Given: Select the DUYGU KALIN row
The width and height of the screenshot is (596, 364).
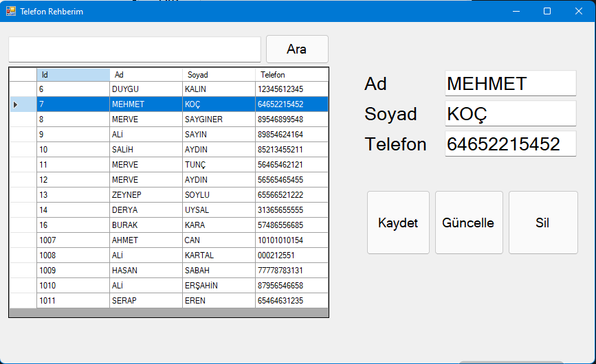Looking at the screenshot, I should [x=146, y=89].
